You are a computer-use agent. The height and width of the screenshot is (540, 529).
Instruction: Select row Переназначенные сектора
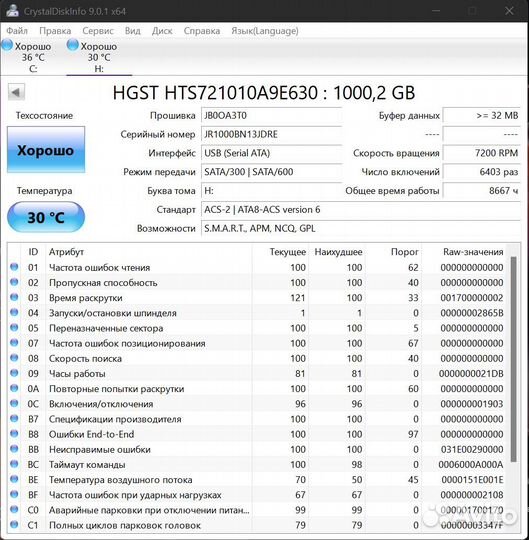257,328
